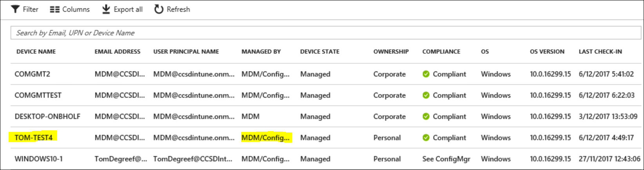The width and height of the screenshot is (644, 170).
Task: Open the TOM-TEST4 device row
Action: coord(33,138)
